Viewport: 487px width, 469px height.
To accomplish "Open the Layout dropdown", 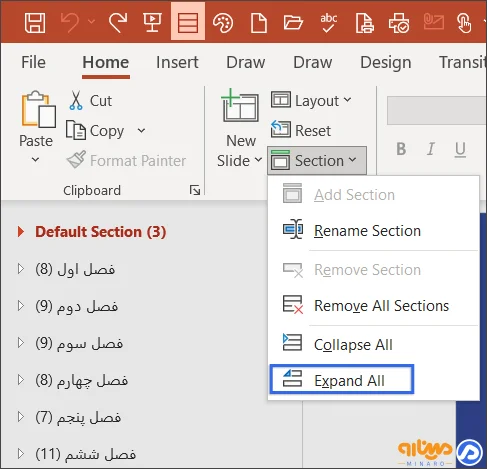I will (311, 100).
